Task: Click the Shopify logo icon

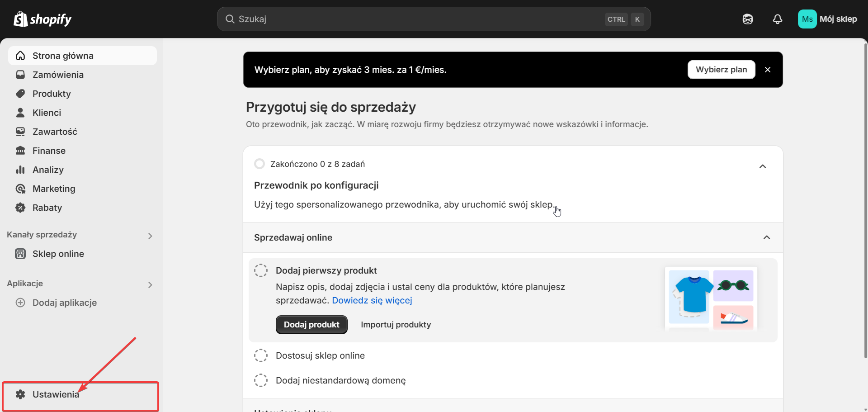Action: 21,19
